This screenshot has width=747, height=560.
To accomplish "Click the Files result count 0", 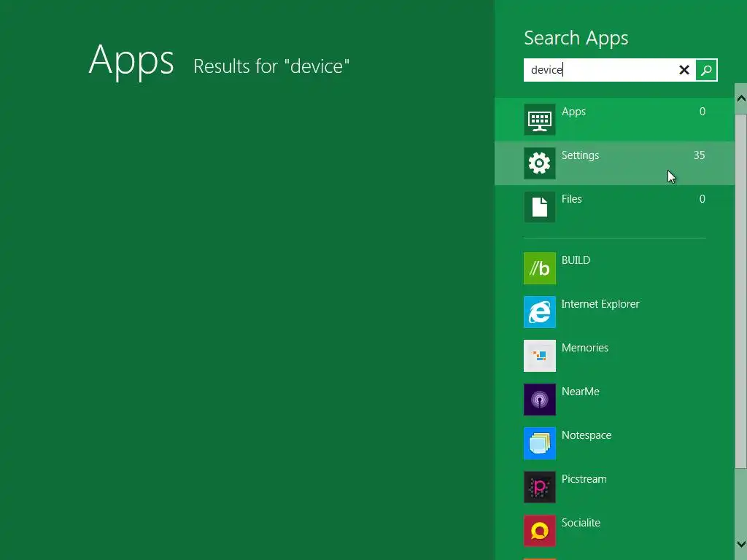I will coord(703,199).
